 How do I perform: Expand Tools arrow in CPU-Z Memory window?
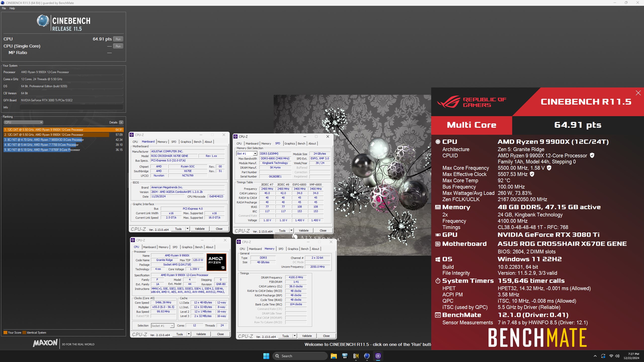tap(295, 336)
